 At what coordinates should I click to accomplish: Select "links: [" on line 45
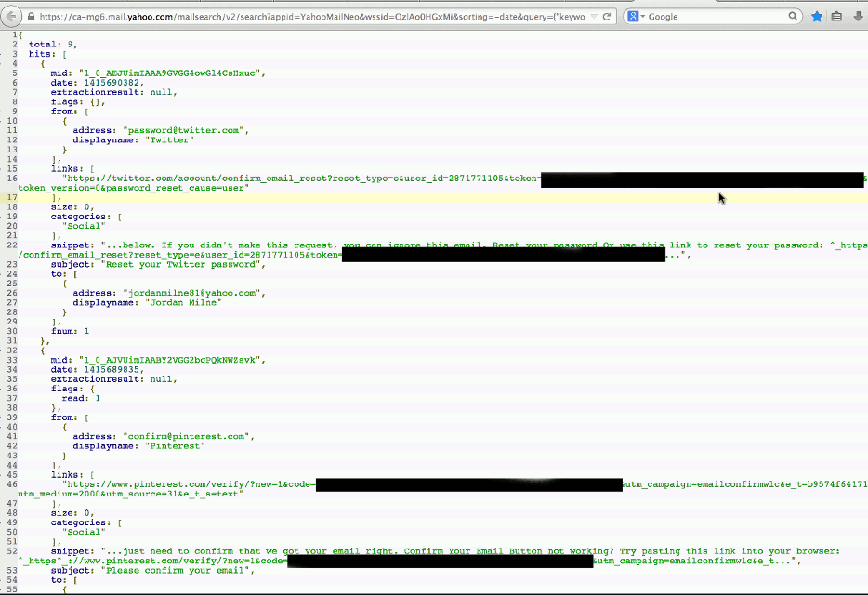(x=72, y=475)
